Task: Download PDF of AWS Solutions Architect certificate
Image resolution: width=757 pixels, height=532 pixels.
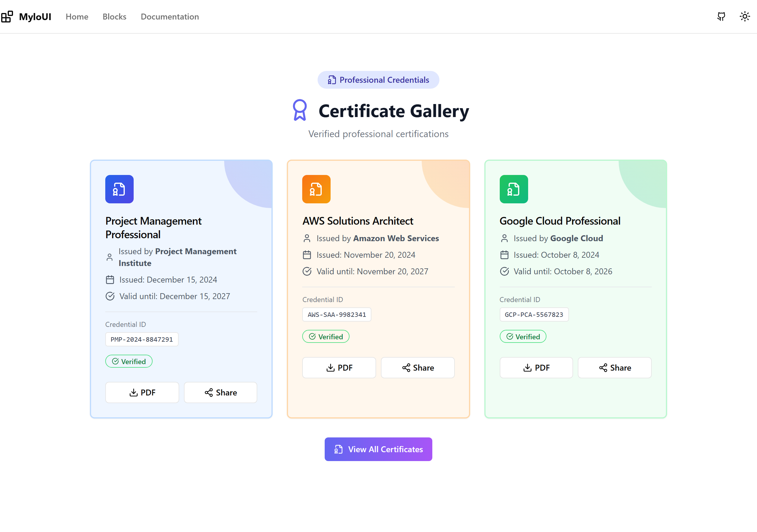Action: point(339,367)
